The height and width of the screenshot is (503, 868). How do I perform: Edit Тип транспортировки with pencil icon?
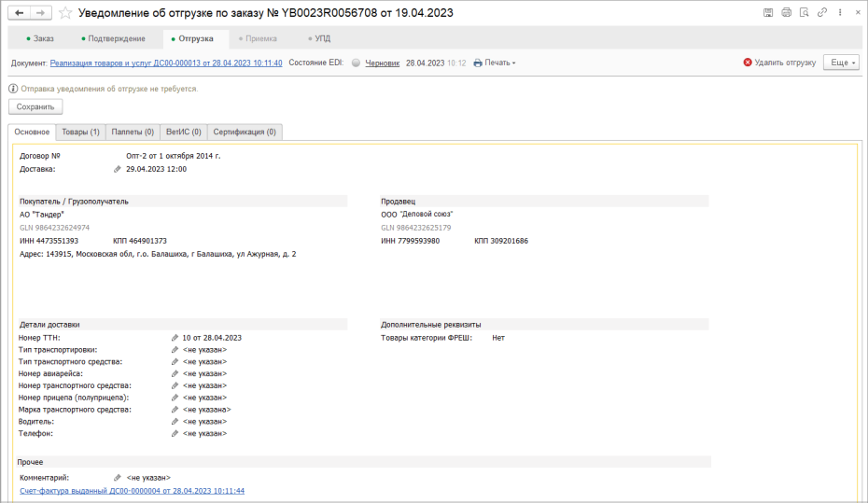pos(175,350)
